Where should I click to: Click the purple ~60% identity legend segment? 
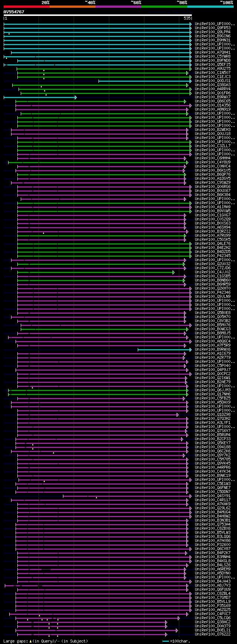point(118,6)
